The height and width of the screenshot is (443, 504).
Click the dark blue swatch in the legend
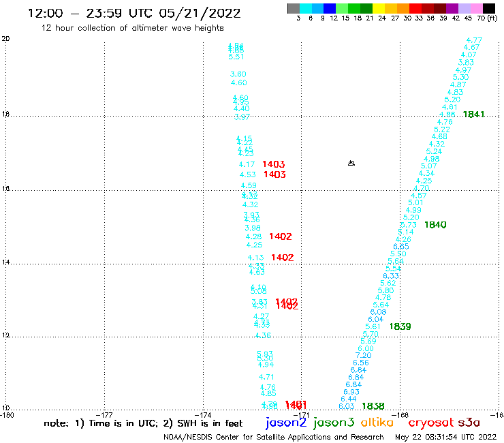(330, 8)
